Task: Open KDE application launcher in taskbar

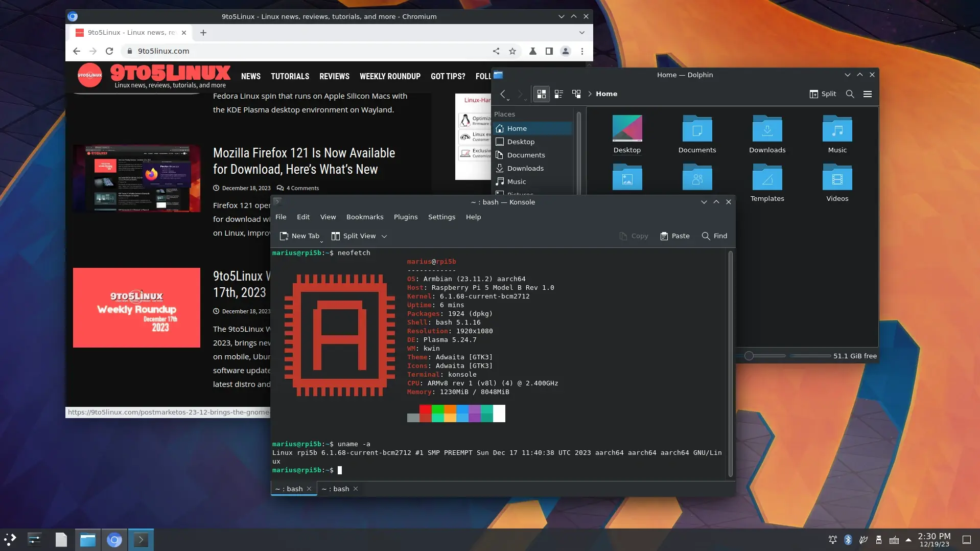Action: [10, 540]
